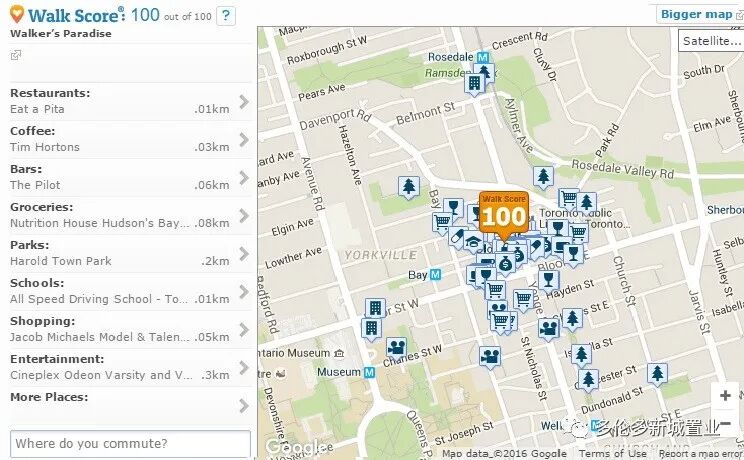Select the Tim Hortons coffee entry
The width and height of the screenshot is (744, 460).
[x=45, y=147]
